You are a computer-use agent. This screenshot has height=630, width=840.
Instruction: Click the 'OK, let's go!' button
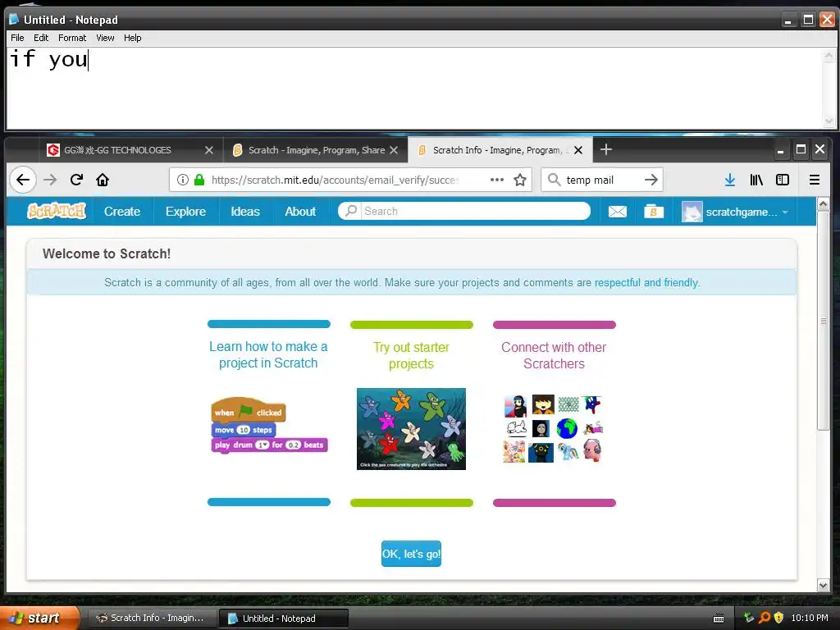tap(411, 554)
